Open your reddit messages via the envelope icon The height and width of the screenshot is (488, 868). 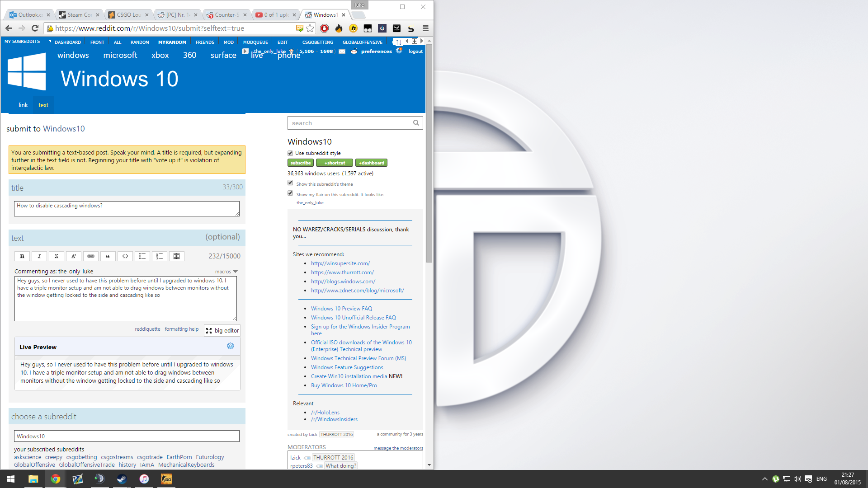point(342,51)
